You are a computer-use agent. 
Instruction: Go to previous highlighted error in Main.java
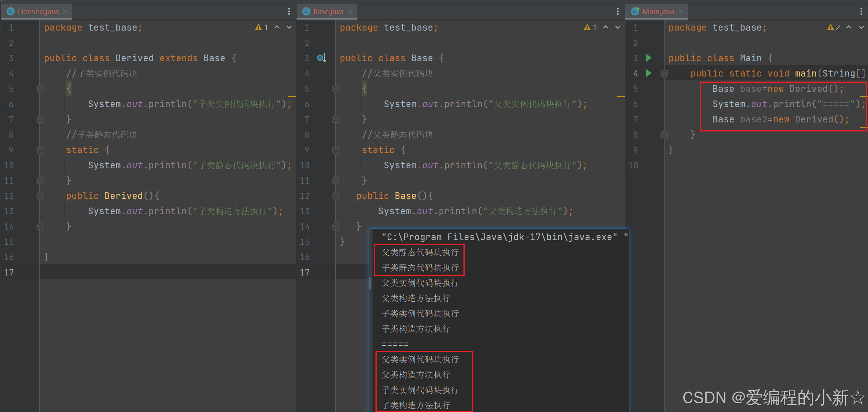(849, 27)
